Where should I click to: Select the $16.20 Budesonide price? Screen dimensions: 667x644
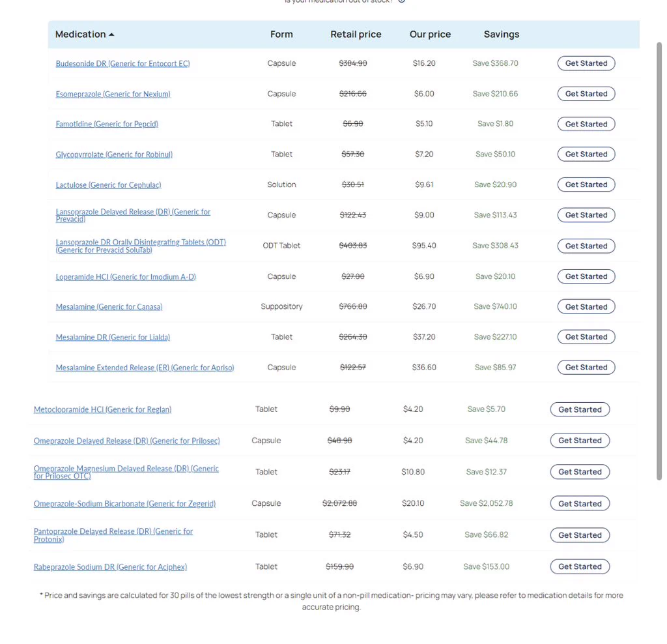tap(423, 63)
